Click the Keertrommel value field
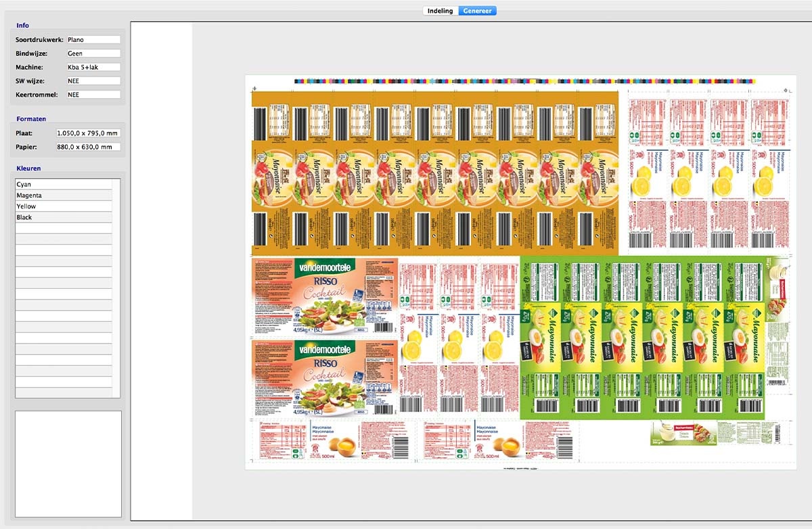The height and width of the screenshot is (529, 812). (x=93, y=95)
